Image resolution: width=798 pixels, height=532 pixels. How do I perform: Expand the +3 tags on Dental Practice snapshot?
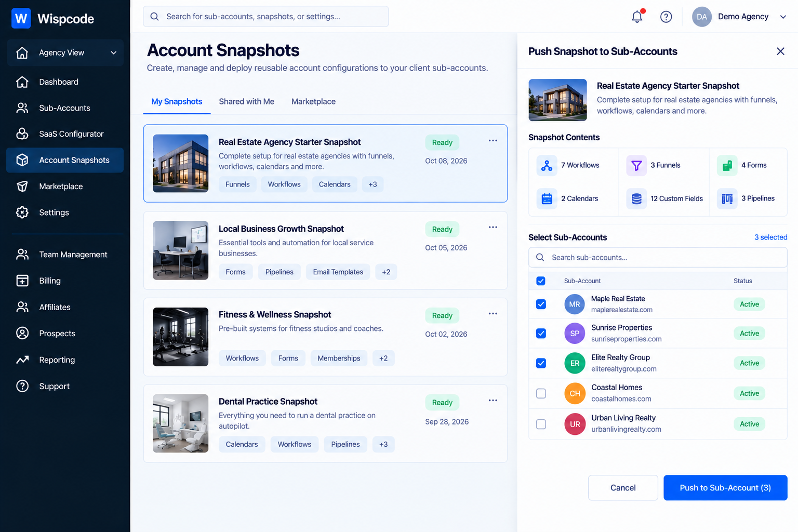tap(383, 445)
